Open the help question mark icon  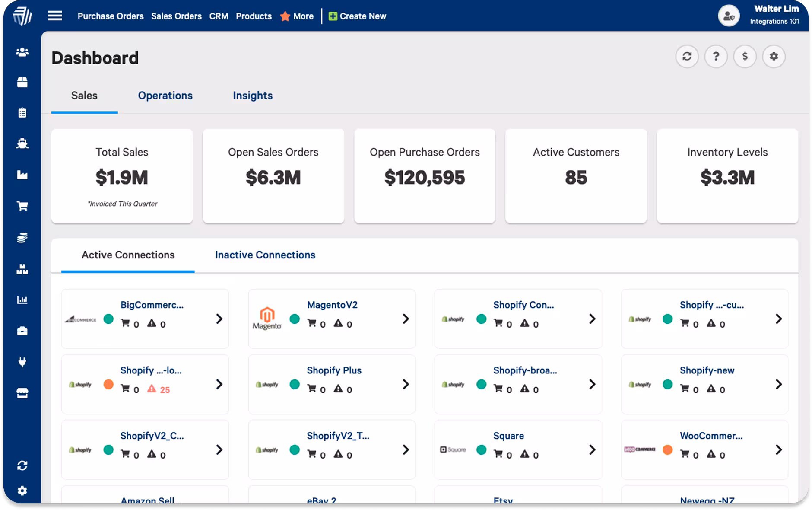716,56
